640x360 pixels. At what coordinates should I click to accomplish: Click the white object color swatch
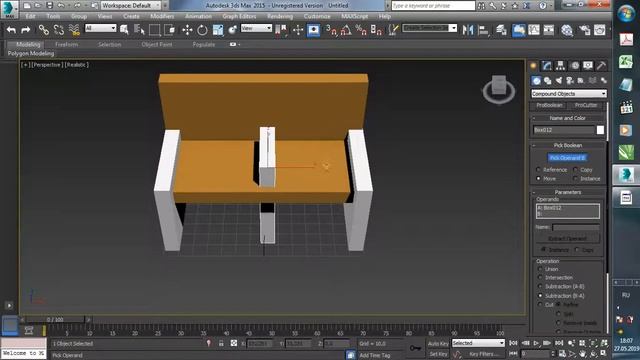(x=600, y=130)
